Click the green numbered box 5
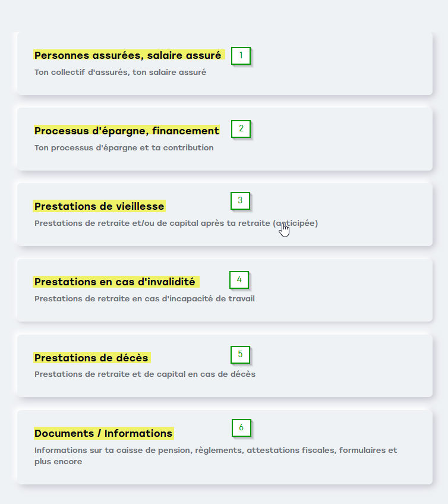The height and width of the screenshot is (504, 448). click(240, 355)
